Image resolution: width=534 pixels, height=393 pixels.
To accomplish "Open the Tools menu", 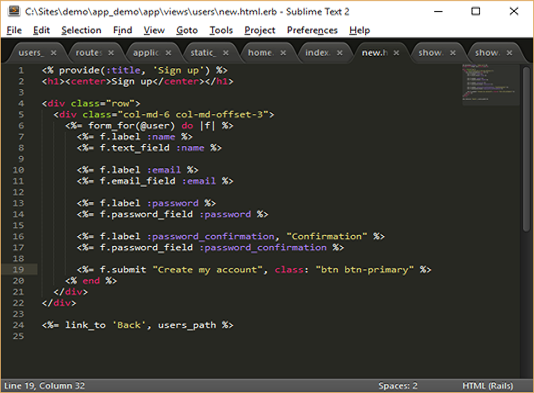I will [x=221, y=30].
